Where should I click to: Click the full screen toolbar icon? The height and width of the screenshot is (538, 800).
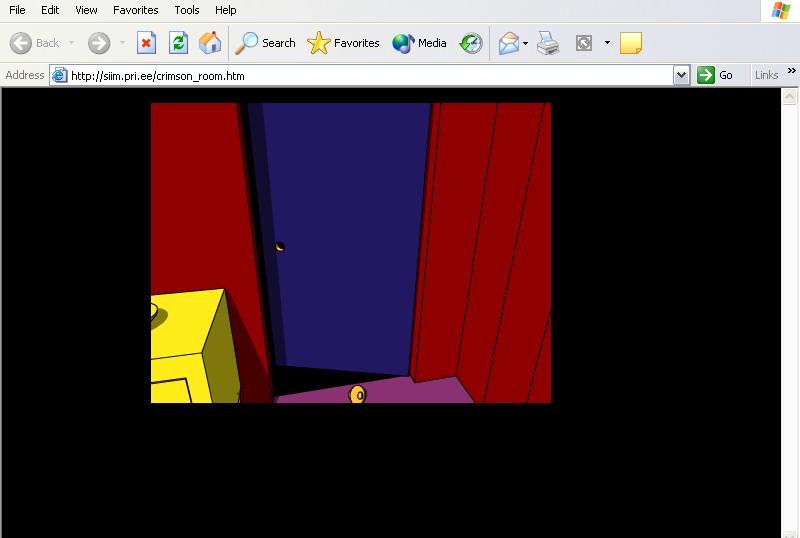click(584, 43)
